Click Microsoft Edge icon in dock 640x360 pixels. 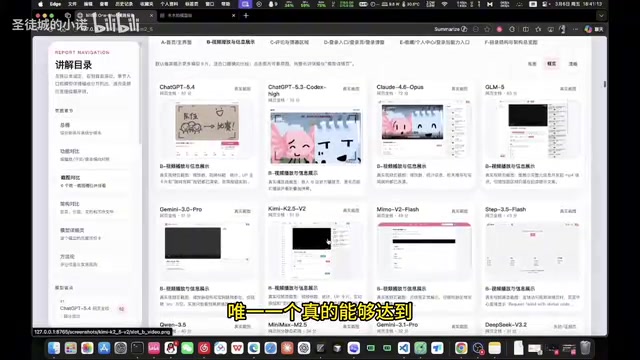tap(254, 348)
